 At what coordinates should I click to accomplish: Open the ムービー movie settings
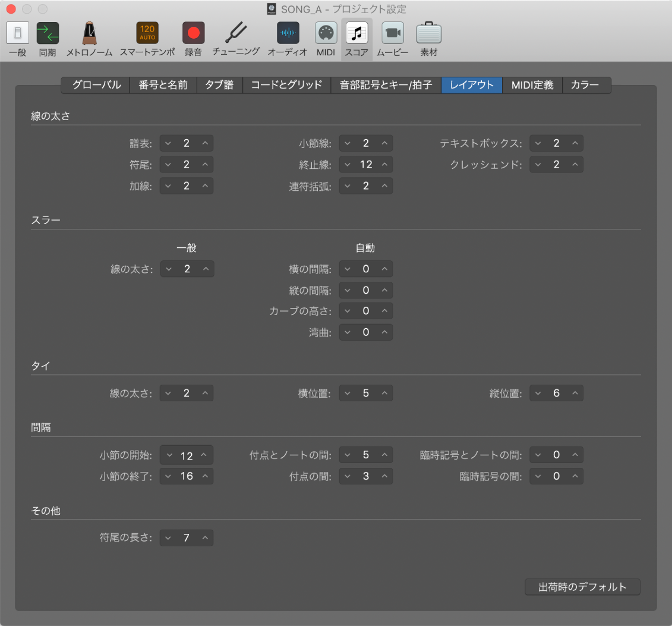pyautogui.click(x=393, y=39)
